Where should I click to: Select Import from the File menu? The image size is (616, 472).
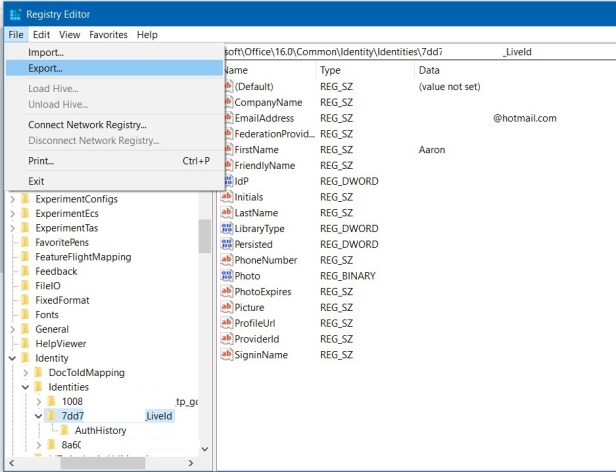pos(46,52)
